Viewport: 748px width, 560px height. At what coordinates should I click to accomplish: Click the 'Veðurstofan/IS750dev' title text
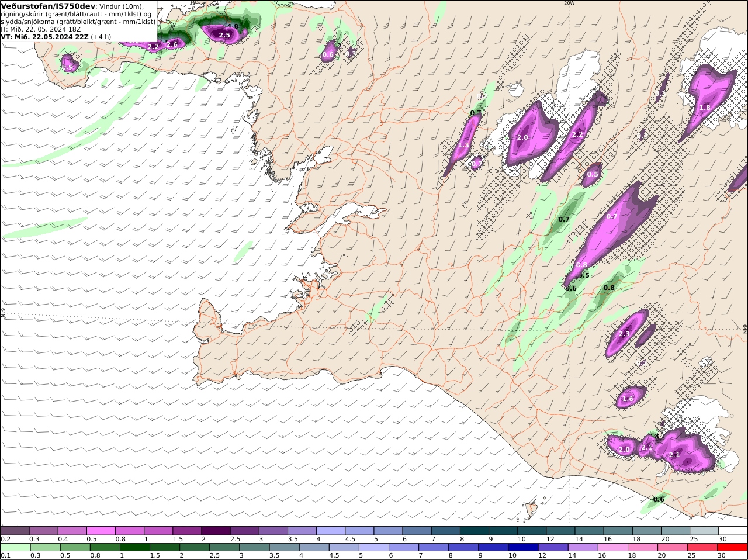pos(48,6)
